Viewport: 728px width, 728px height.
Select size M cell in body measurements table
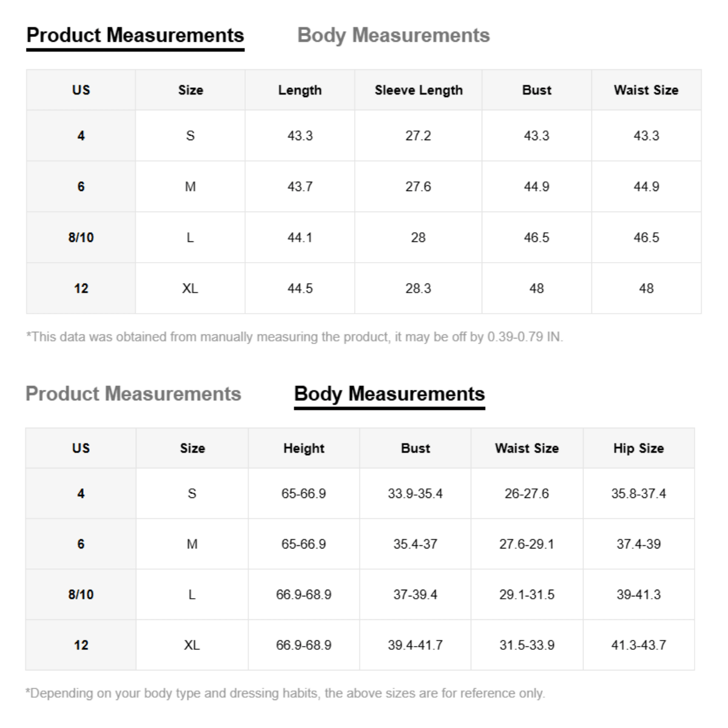pos(192,544)
